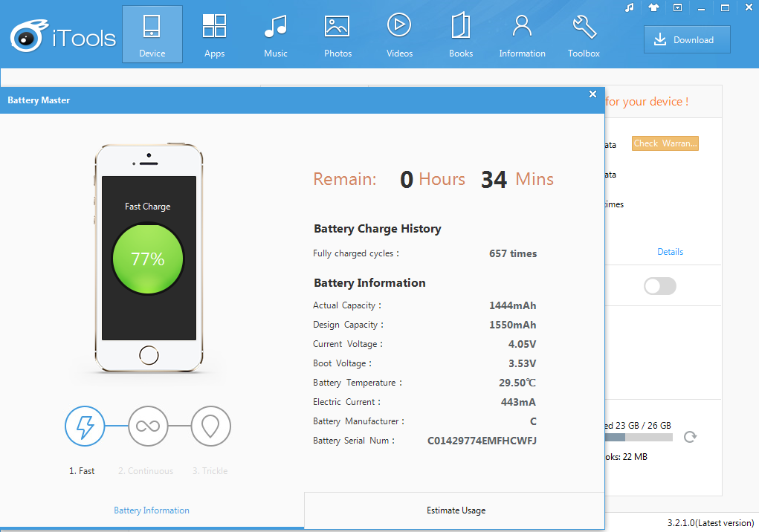Minimize the iTools window
This screenshot has height=532, width=759.
tap(702, 8)
